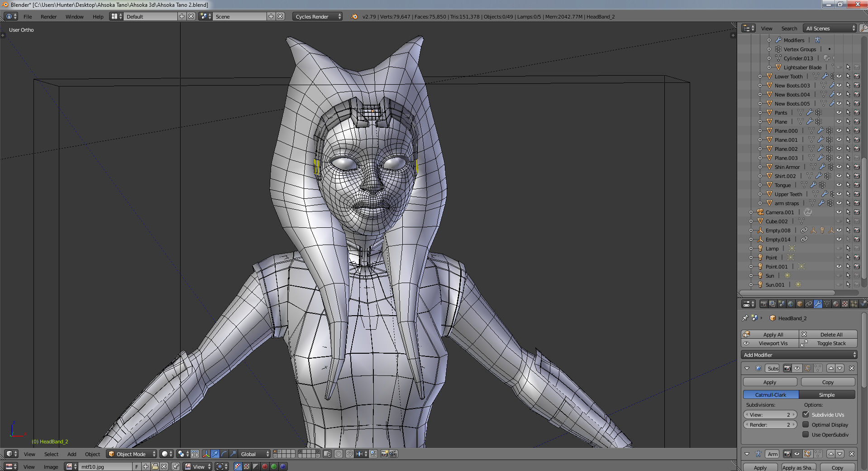Open the Render menu
Image resolution: width=868 pixels, height=471 pixels.
(x=49, y=16)
